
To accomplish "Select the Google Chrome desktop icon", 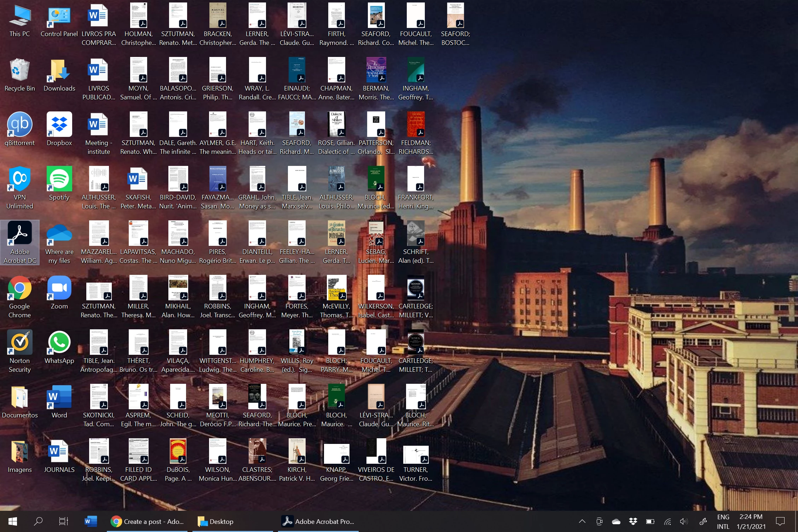I will pyautogui.click(x=20, y=288).
